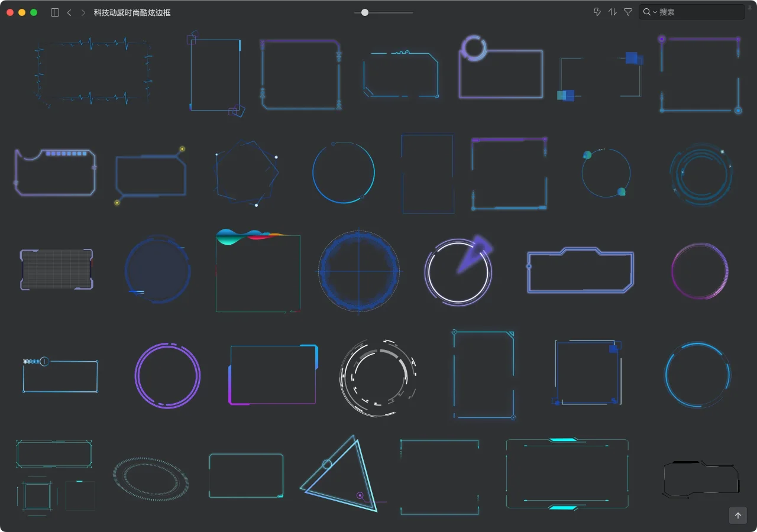
Task: Go back with the left chevron
Action: [69, 12]
